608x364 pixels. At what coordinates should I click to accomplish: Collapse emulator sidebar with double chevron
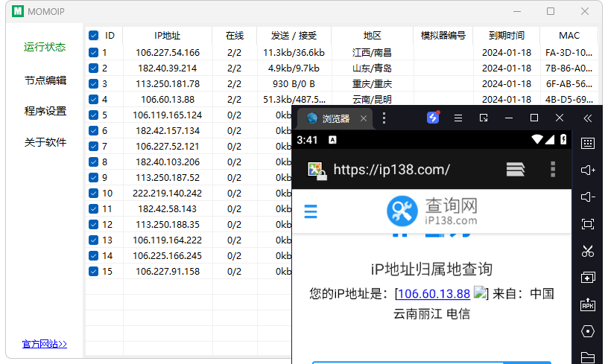tap(587, 118)
